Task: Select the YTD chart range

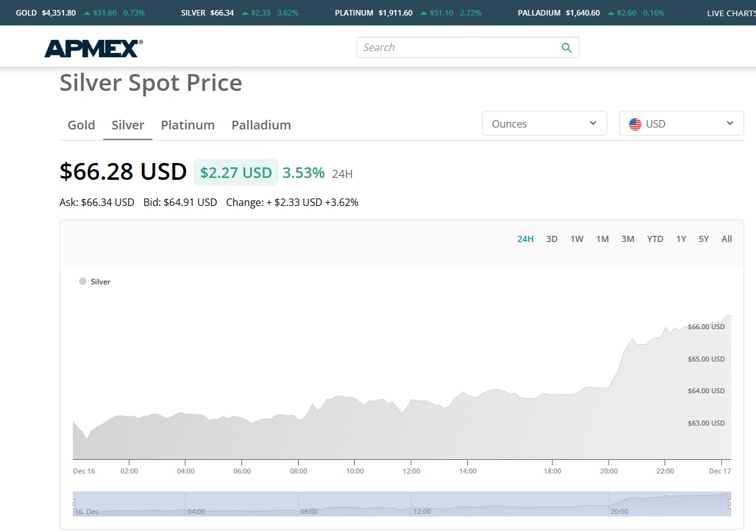Action: point(655,239)
